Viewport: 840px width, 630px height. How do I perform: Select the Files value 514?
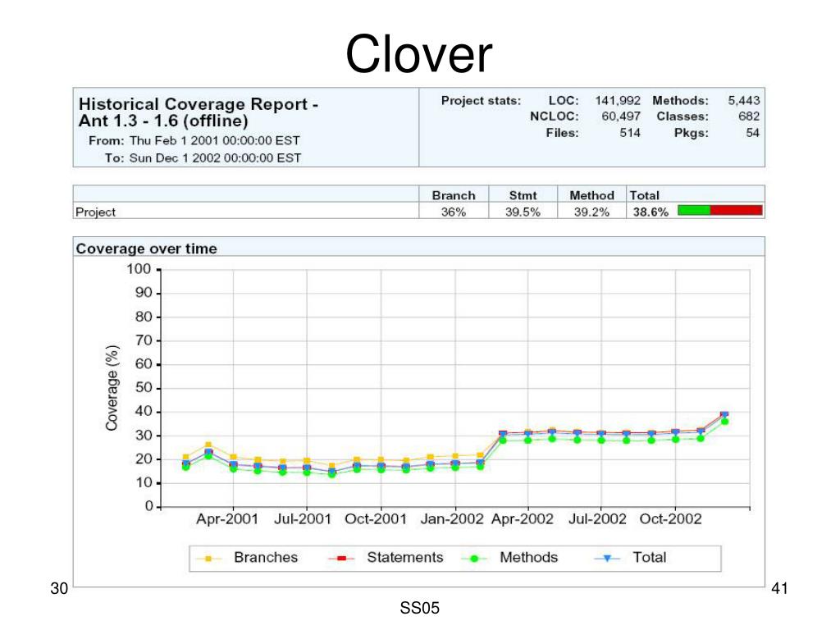pos(629,132)
